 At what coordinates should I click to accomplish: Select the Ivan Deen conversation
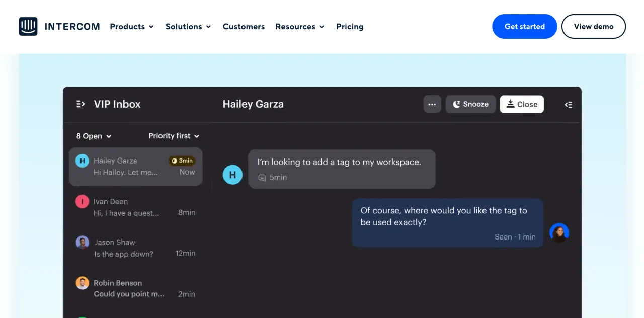coord(136,207)
